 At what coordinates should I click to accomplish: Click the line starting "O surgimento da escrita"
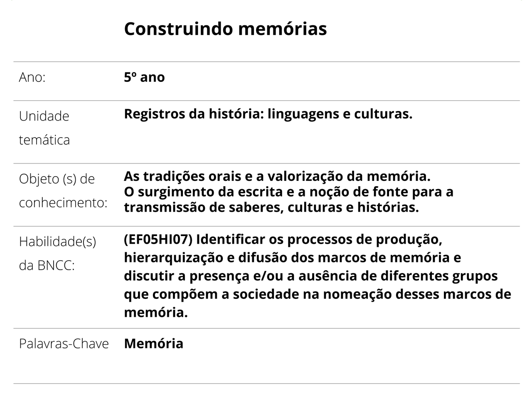[x=288, y=192]
